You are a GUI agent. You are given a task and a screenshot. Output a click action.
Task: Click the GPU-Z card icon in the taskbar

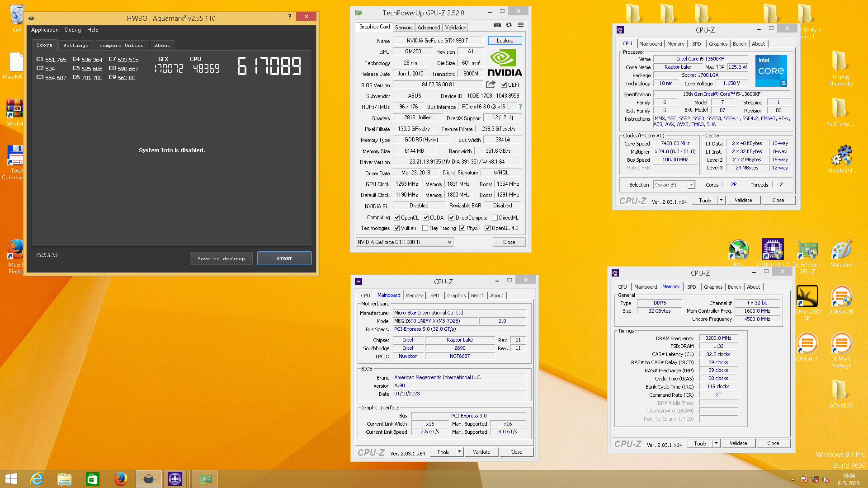(205, 479)
